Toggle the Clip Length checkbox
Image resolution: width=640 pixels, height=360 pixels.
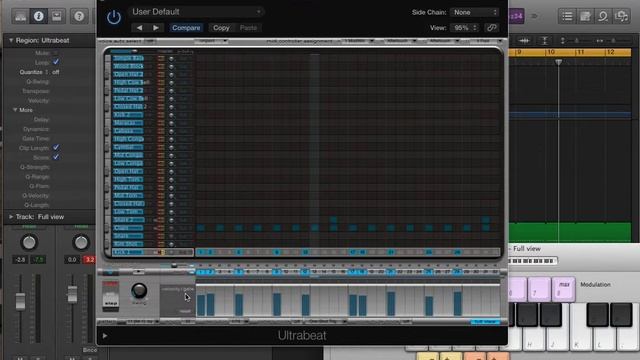coord(56,147)
